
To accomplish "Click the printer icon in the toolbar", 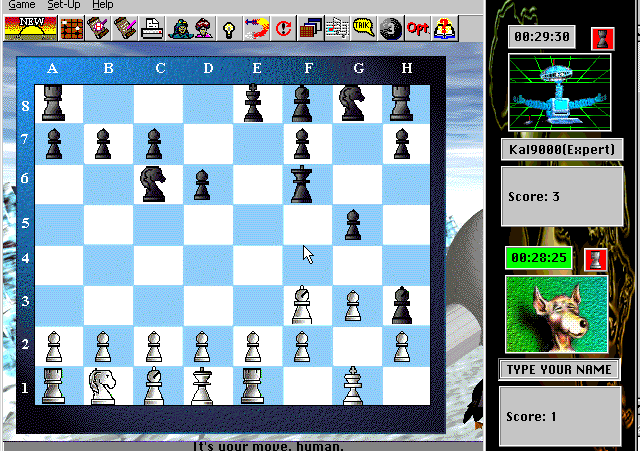I will pyautogui.click(x=151, y=27).
